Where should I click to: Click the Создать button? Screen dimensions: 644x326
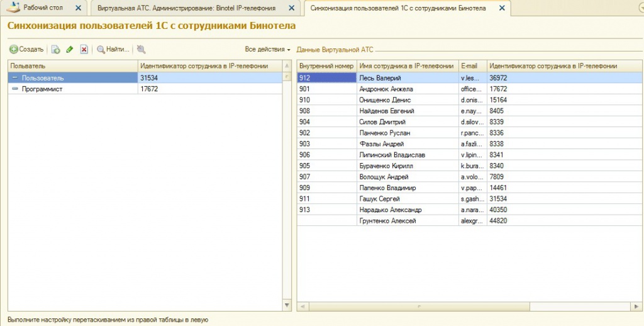click(x=26, y=49)
